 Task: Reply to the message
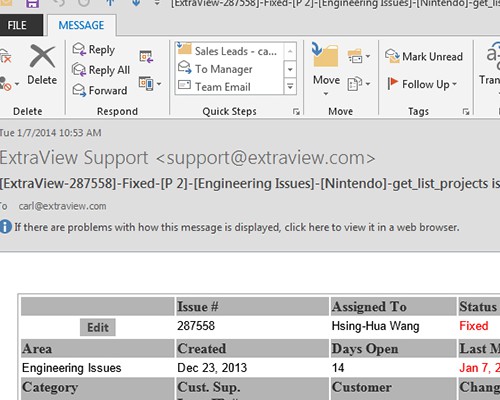94,50
